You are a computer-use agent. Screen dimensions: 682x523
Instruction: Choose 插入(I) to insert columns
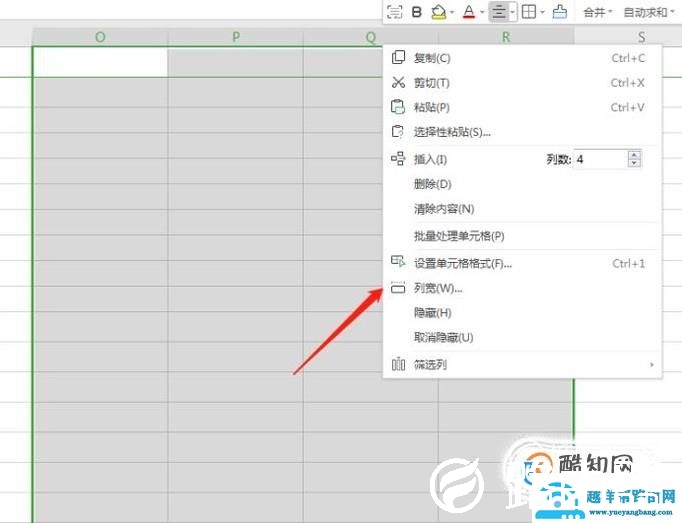pos(431,159)
